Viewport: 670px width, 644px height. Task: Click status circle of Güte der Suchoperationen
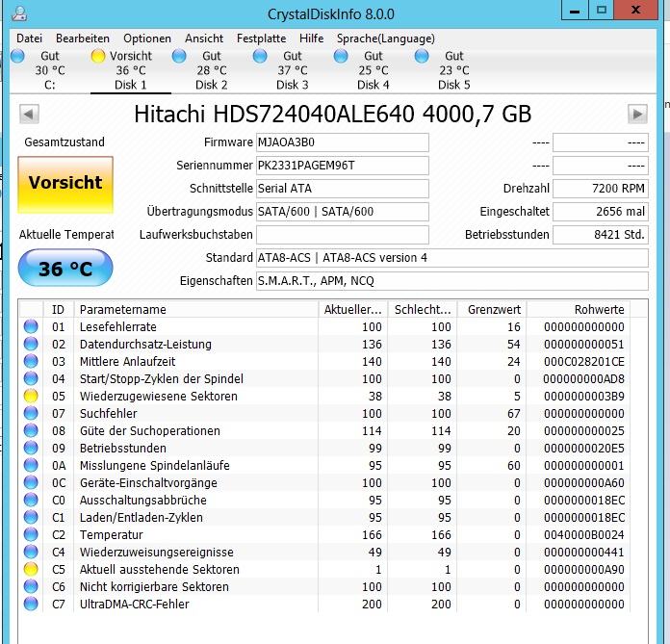(x=31, y=430)
